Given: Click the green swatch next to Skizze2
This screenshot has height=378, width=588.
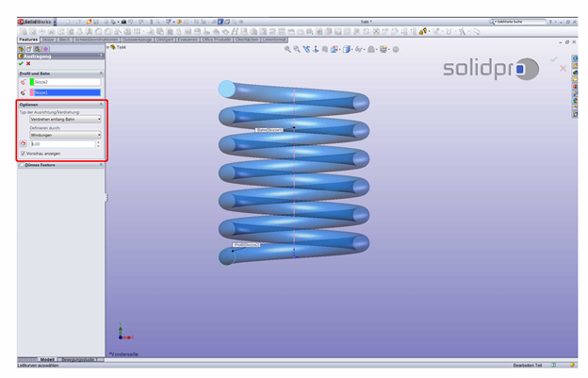Looking at the screenshot, I should point(31,82).
